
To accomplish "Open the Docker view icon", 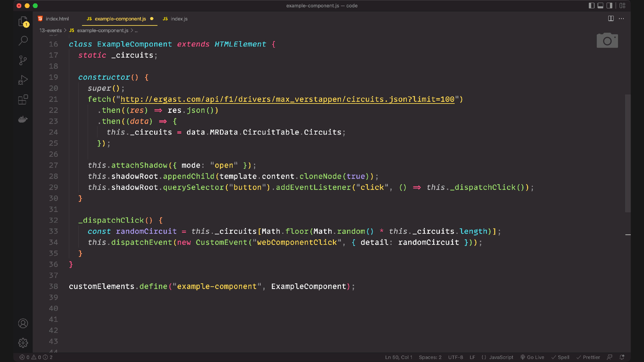I will 23,119.
